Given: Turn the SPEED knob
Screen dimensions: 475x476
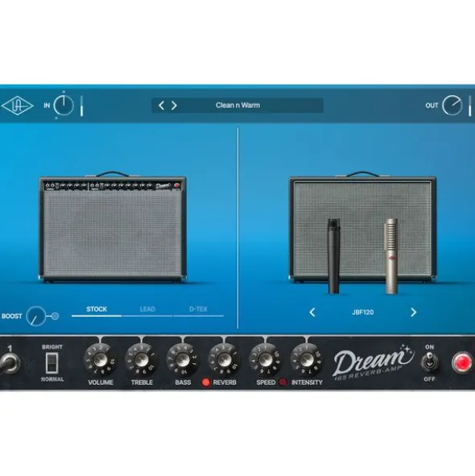Looking at the screenshot, I should click(265, 360).
